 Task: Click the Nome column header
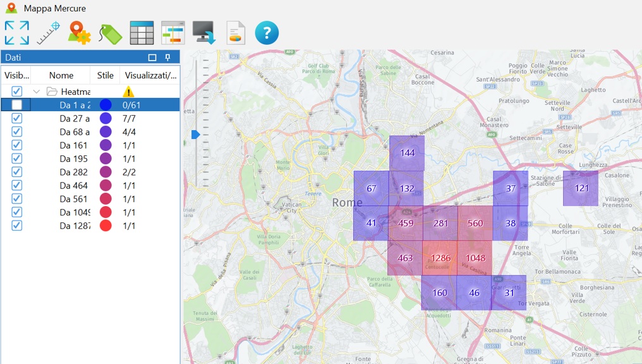61,75
